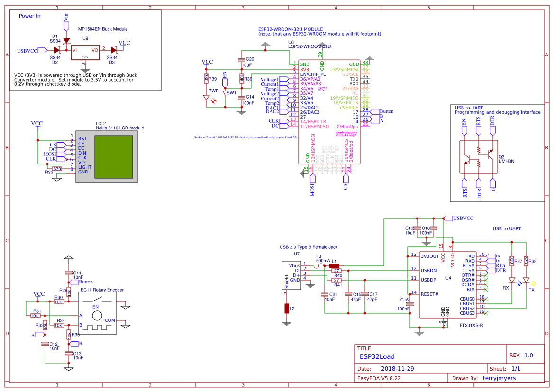Select the U7 USB Type B jack symbol

pos(291,275)
